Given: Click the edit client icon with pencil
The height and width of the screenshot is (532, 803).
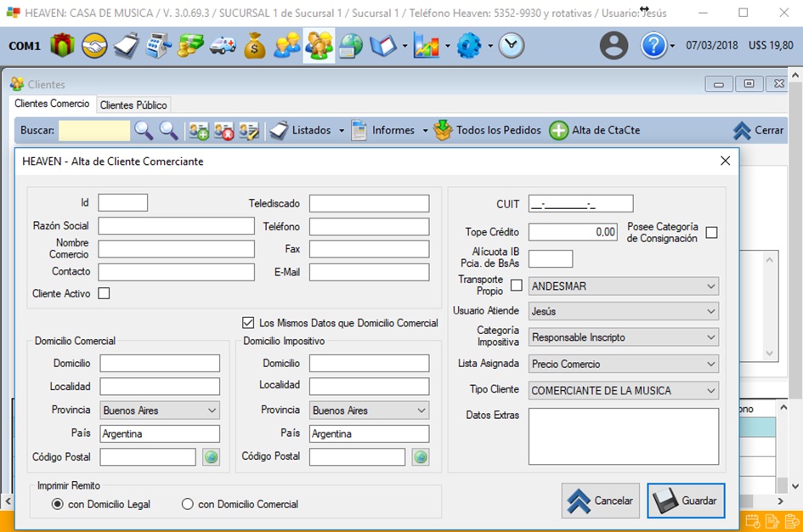Looking at the screenshot, I should 249,131.
